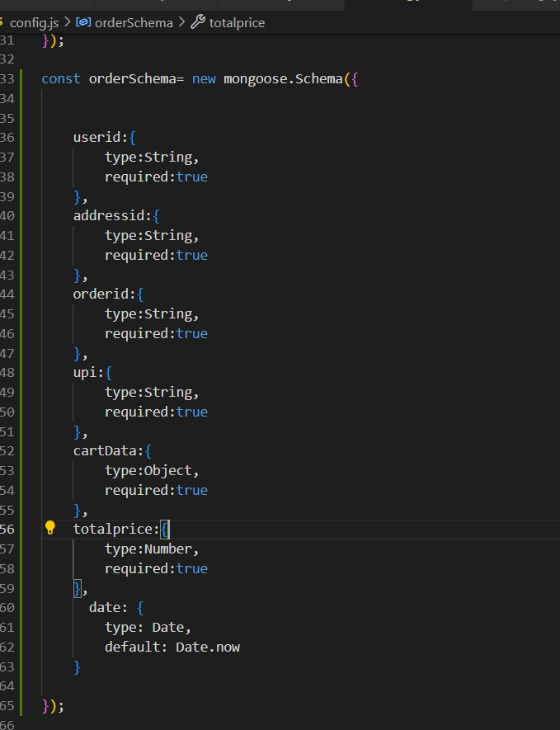Click closing '});' on line 31
The image size is (560, 730).
click(x=53, y=41)
